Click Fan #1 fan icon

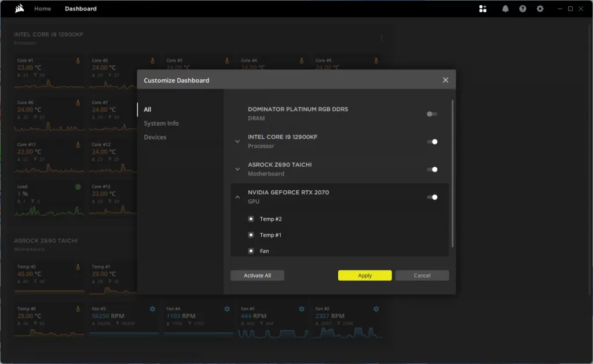301,309
